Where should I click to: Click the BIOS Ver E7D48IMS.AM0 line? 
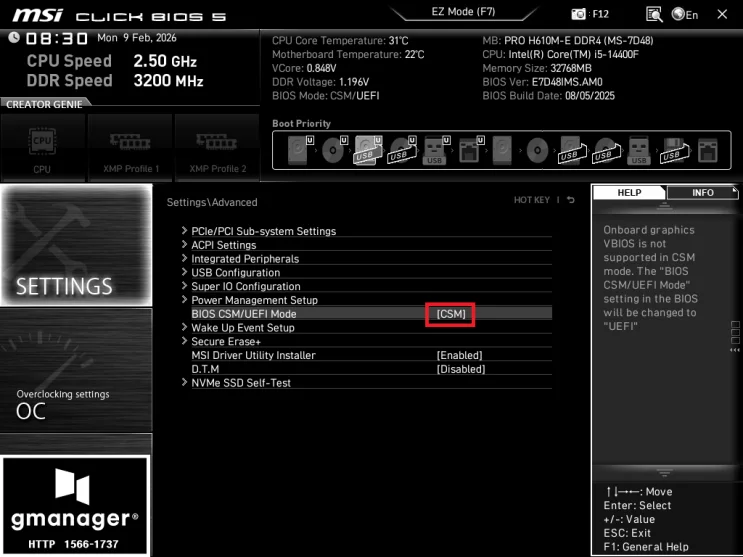click(542, 82)
